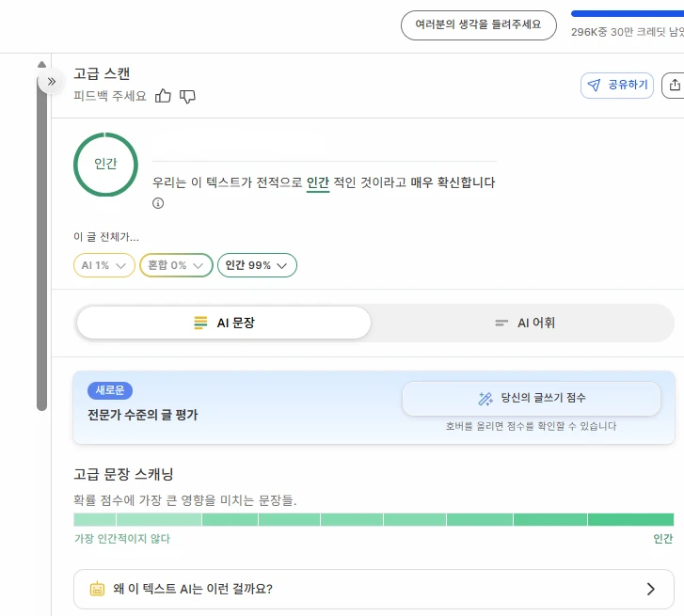Viewport: 684px width, 616px height.
Task: Click the 고급 문장 스캐닝 heading
Action: point(123,474)
